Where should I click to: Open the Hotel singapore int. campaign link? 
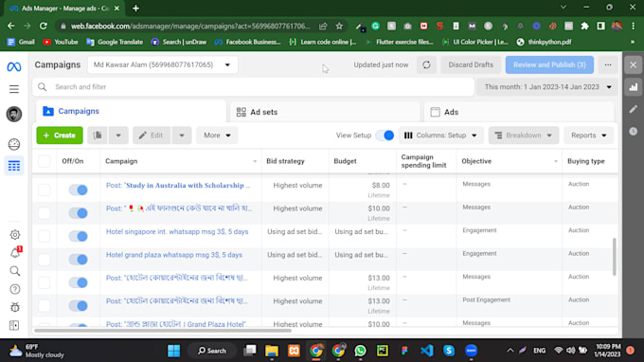pos(177,232)
